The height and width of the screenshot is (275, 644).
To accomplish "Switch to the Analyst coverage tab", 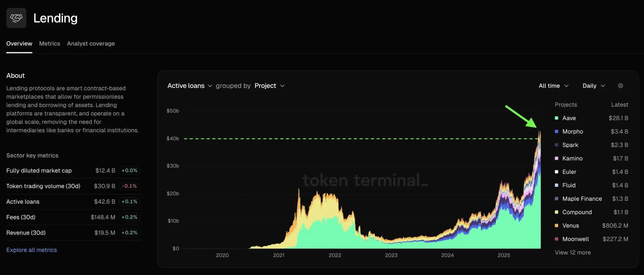I will 91,43.
